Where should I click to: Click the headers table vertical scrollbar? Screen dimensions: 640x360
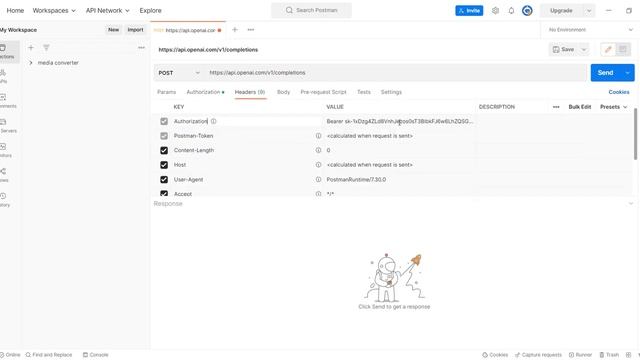coord(635,134)
